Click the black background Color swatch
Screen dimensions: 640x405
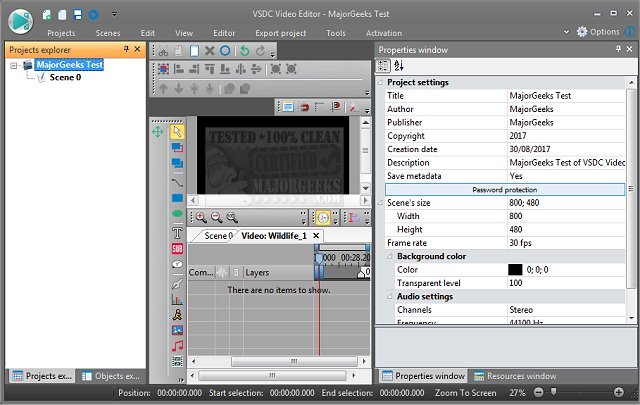pyautogui.click(x=515, y=269)
